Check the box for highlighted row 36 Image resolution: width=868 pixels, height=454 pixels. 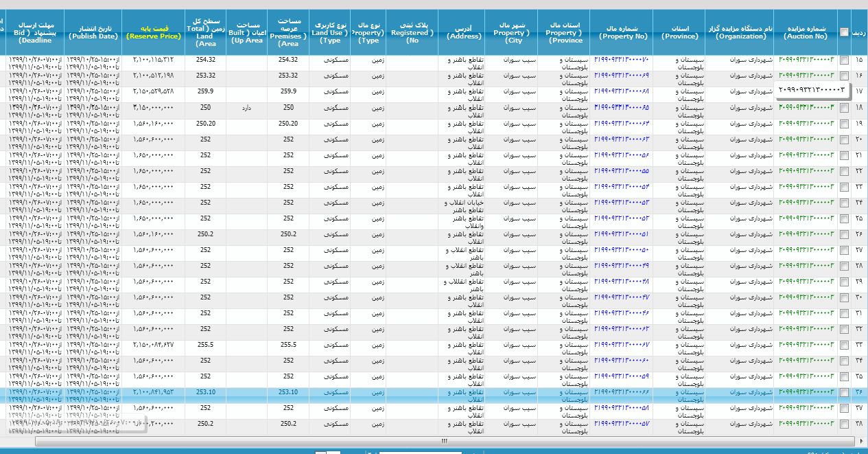(x=844, y=393)
